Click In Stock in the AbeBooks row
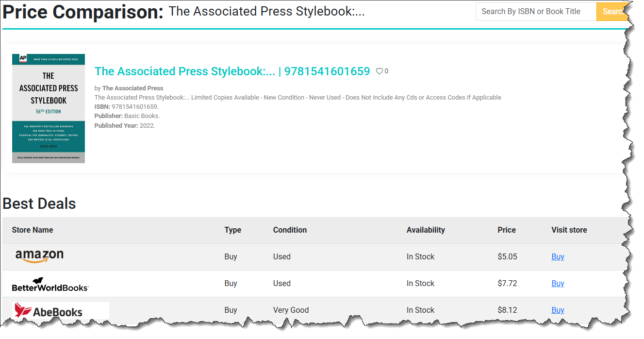Screen dimensions: 644x339 [x=420, y=310]
